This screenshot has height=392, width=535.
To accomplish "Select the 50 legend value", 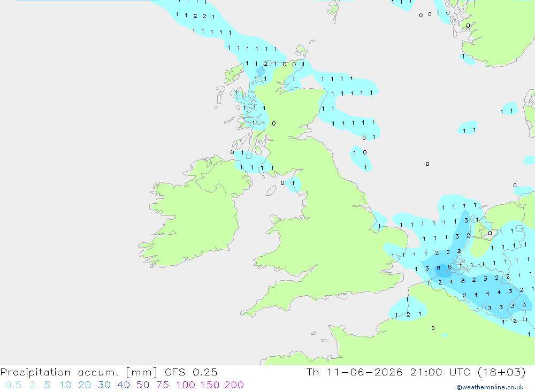I will [x=143, y=385].
